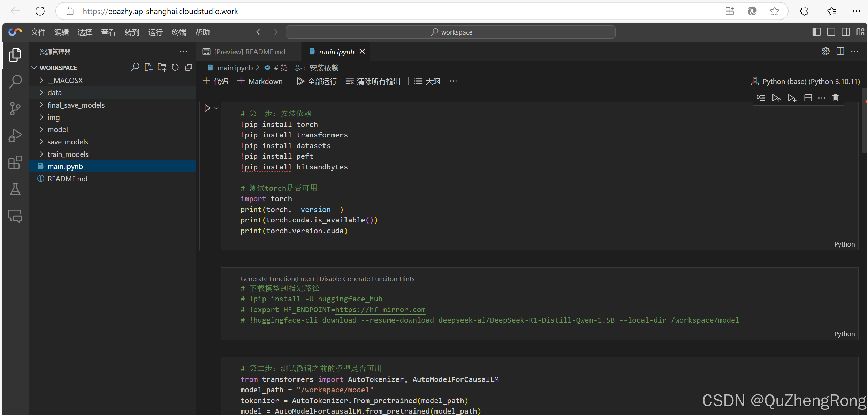Delete the current notebook cell
Viewport: 868px width, 415px height.
point(836,98)
